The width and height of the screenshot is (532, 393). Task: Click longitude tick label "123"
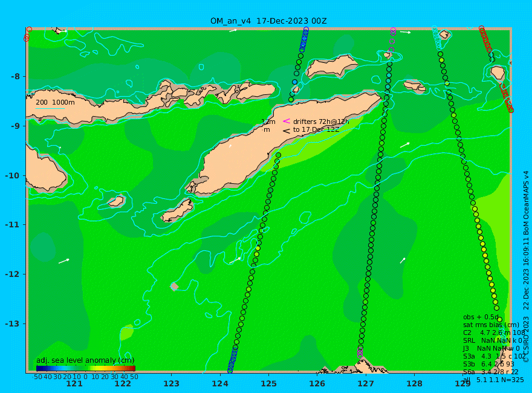[x=171, y=383]
